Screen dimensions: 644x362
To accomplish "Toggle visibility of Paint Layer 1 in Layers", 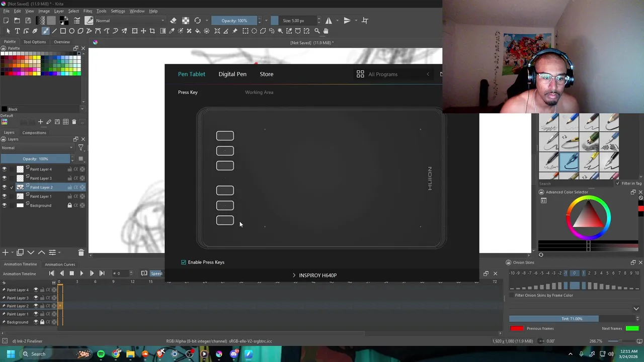I will [5, 196].
